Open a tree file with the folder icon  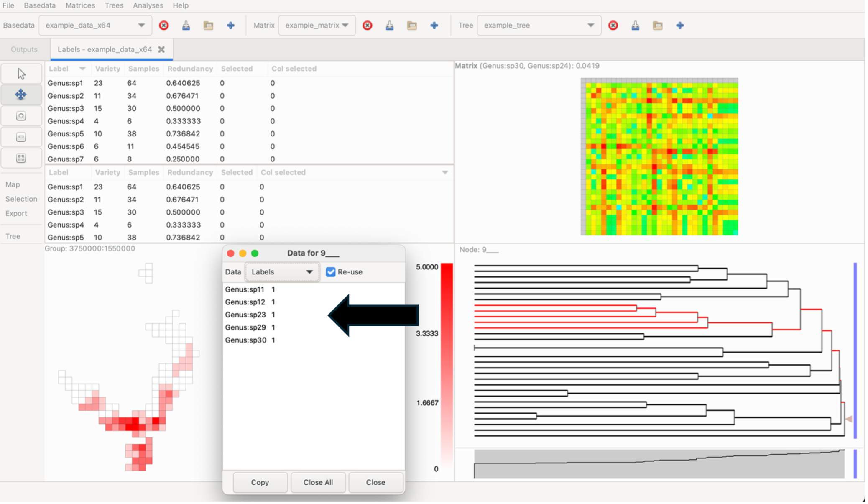coord(657,26)
